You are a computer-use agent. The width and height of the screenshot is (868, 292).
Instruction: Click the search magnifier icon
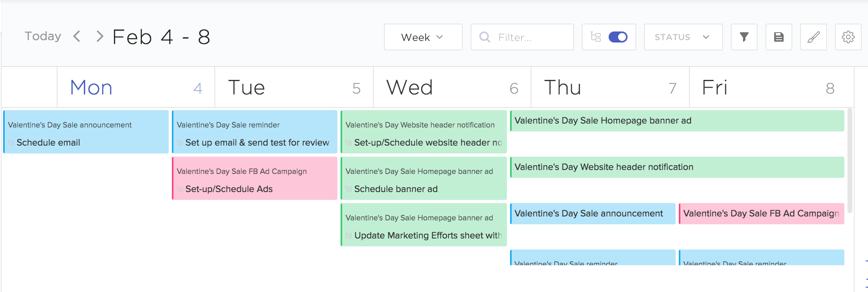pyautogui.click(x=484, y=37)
